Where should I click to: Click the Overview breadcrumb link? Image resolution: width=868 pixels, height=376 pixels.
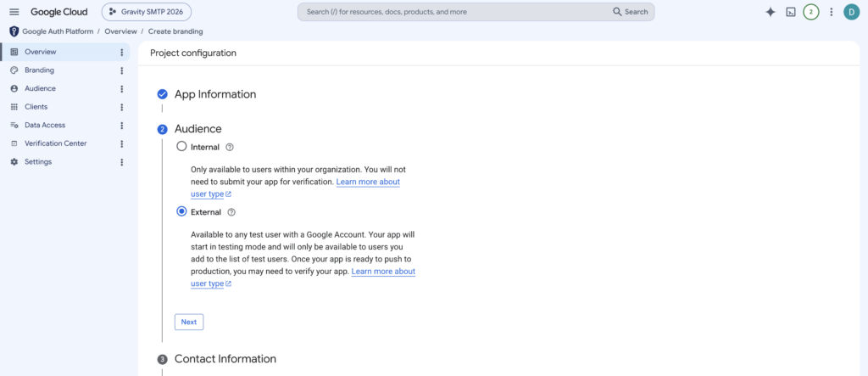[x=120, y=31]
